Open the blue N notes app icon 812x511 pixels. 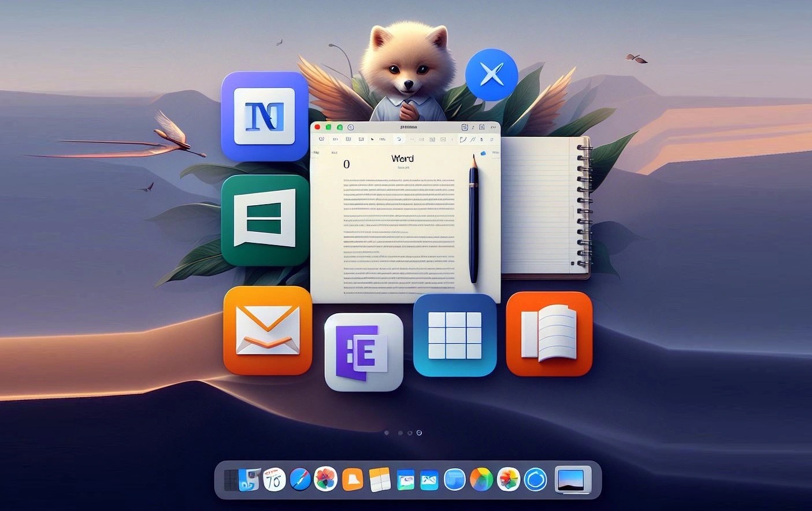click(265, 116)
